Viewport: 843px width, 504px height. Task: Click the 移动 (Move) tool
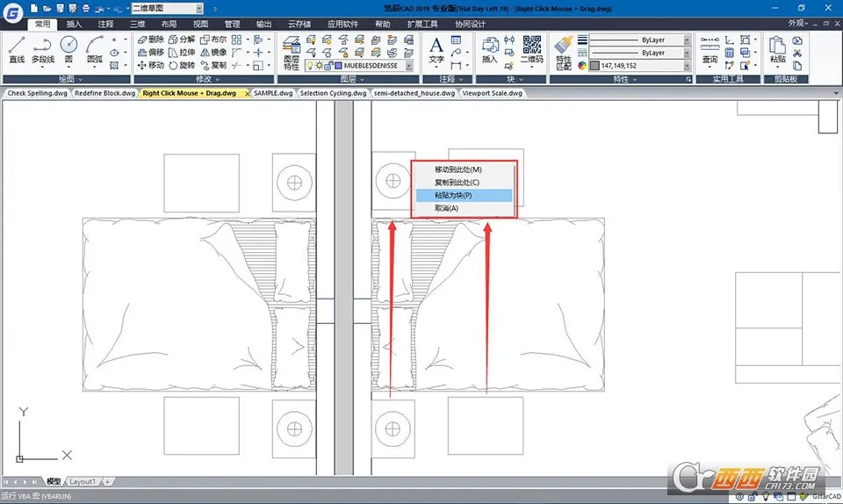(x=150, y=66)
